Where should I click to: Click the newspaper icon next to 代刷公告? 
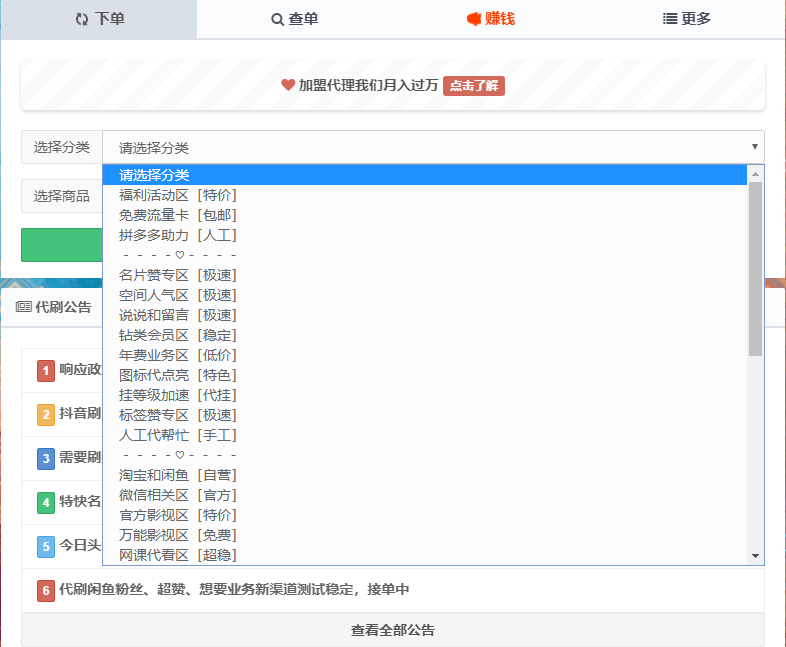click(23, 307)
